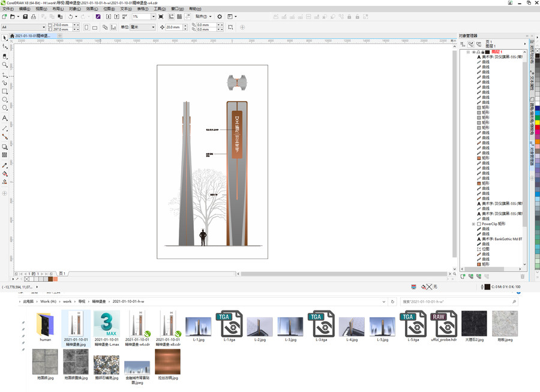Viewport: 540px width, 392px height.
Task: Open the 单位 units dropdown
Action: (153, 27)
